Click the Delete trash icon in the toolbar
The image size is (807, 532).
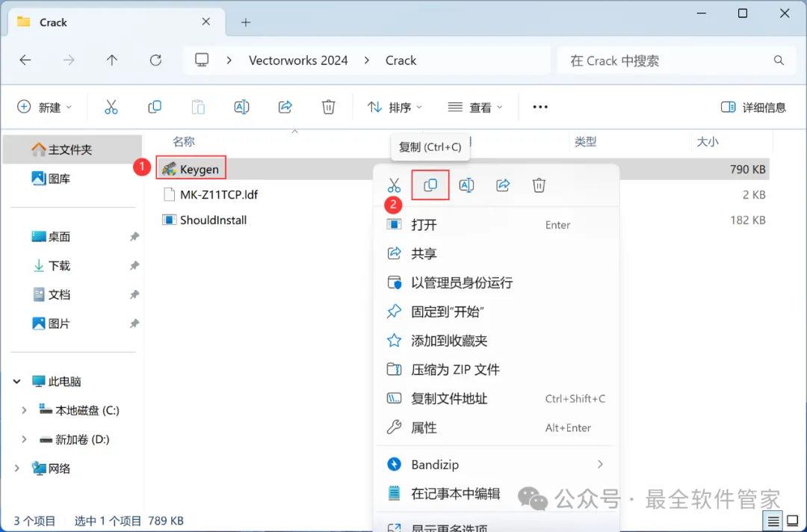(328, 107)
